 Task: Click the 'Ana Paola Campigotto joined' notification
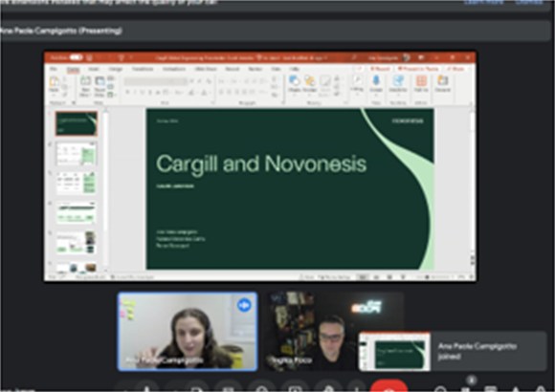pos(453,351)
